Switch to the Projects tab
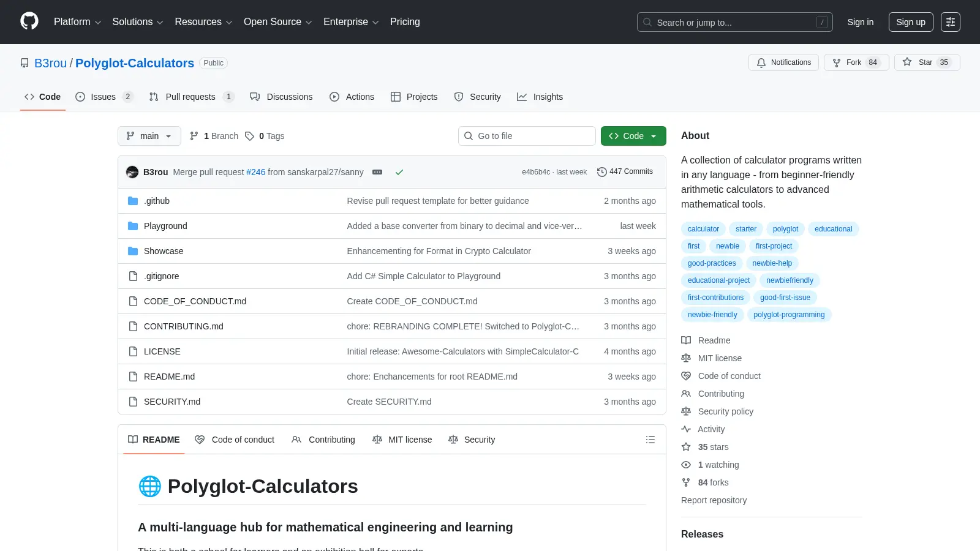The image size is (980, 551). point(414,97)
